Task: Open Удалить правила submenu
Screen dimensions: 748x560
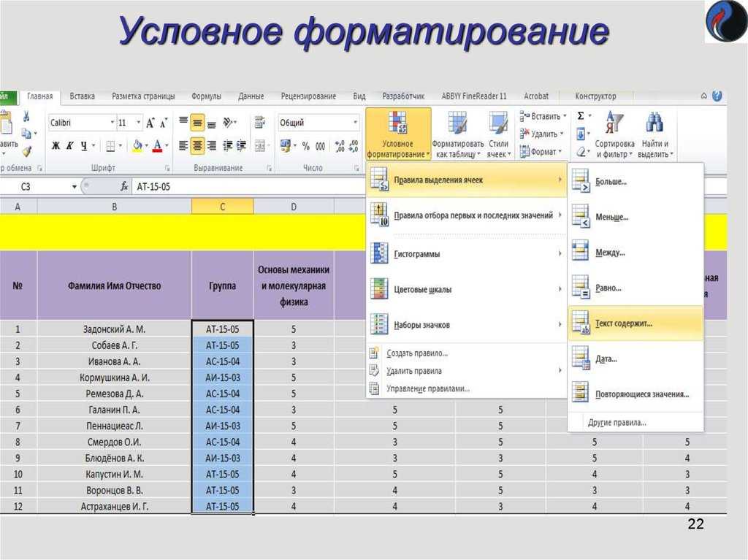Action: (467, 371)
